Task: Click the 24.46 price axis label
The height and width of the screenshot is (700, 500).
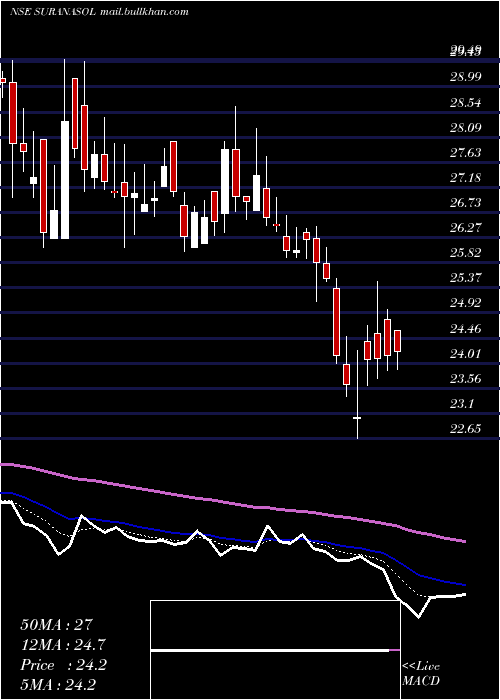Action: click(x=466, y=329)
